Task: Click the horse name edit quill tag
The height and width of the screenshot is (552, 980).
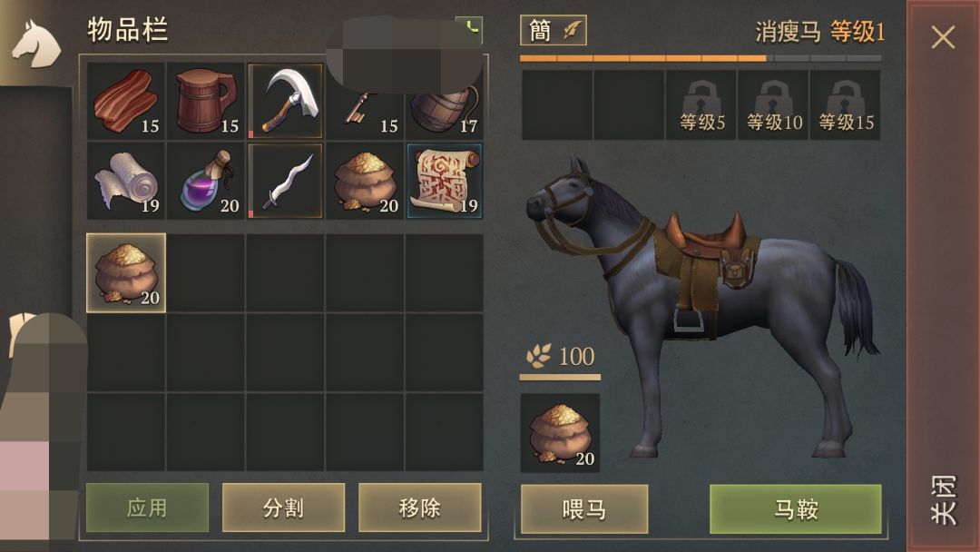Action: point(554,30)
